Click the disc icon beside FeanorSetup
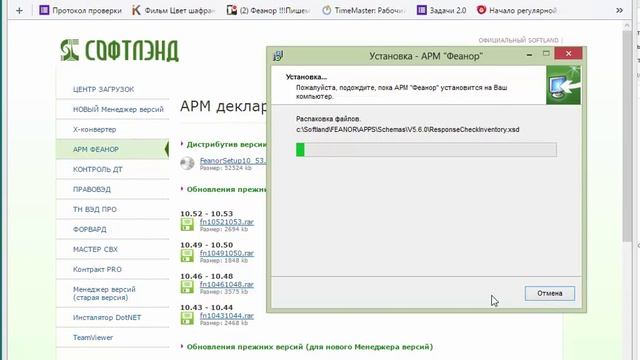Image resolution: width=640 pixels, height=360 pixels. click(x=187, y=163)
